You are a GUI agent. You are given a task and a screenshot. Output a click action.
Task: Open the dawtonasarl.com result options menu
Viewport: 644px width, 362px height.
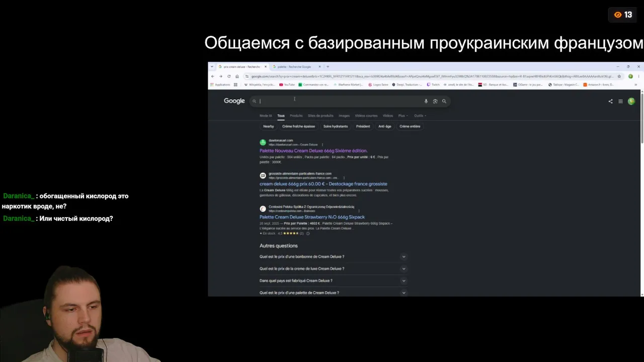(x=323, y=145)
